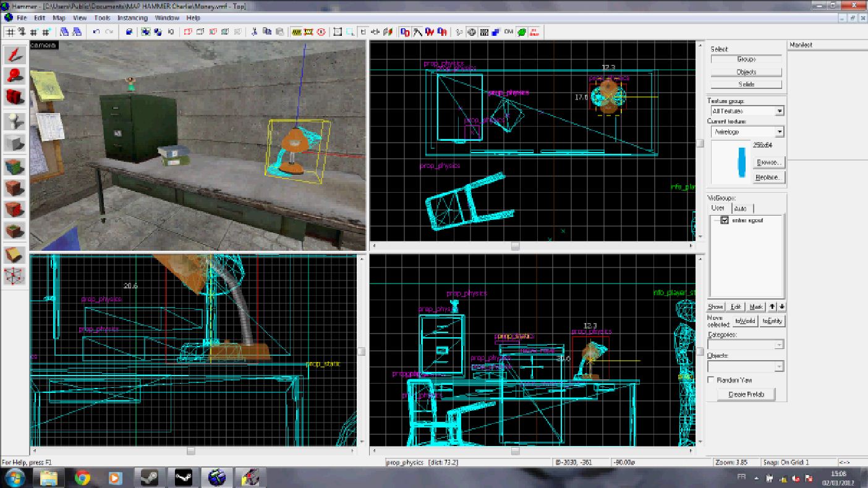Expand the Categories dropdown
The width and height of the screenshot is (868, 488).
pyautogui.click(x=779, y=345)
